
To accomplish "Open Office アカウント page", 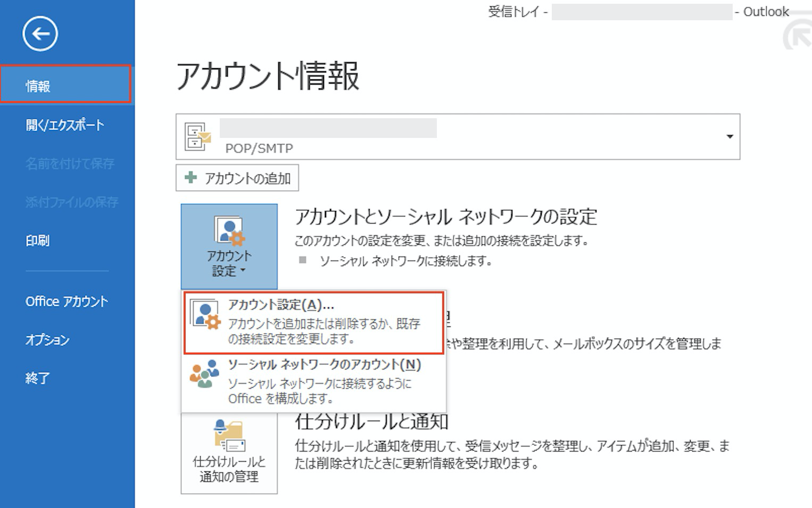I will (x=67, y=301).
